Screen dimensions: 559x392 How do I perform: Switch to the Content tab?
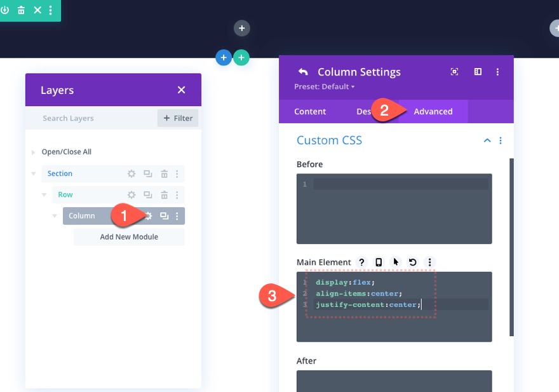[x=310, y=111]
